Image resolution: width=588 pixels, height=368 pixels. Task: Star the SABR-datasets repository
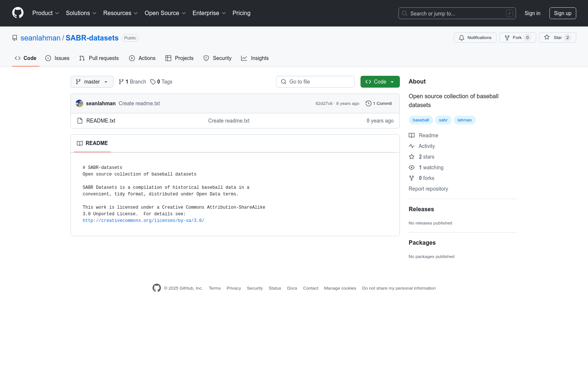(557, 38)
